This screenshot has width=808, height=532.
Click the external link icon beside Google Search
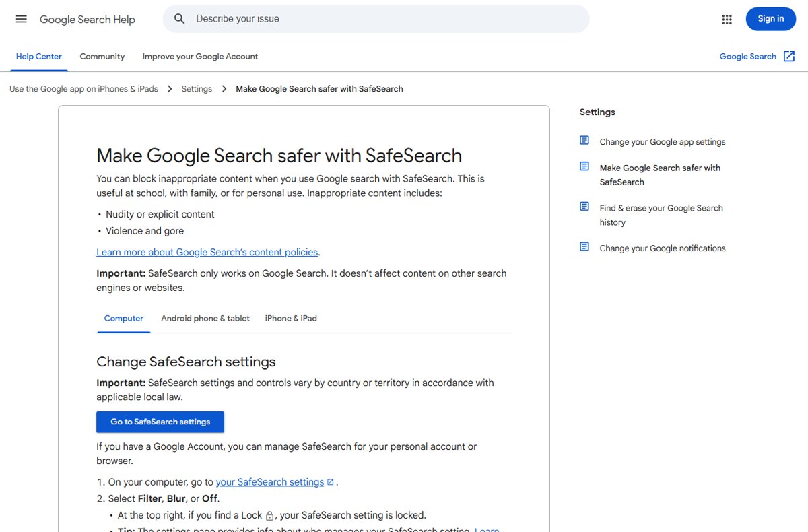789,57
